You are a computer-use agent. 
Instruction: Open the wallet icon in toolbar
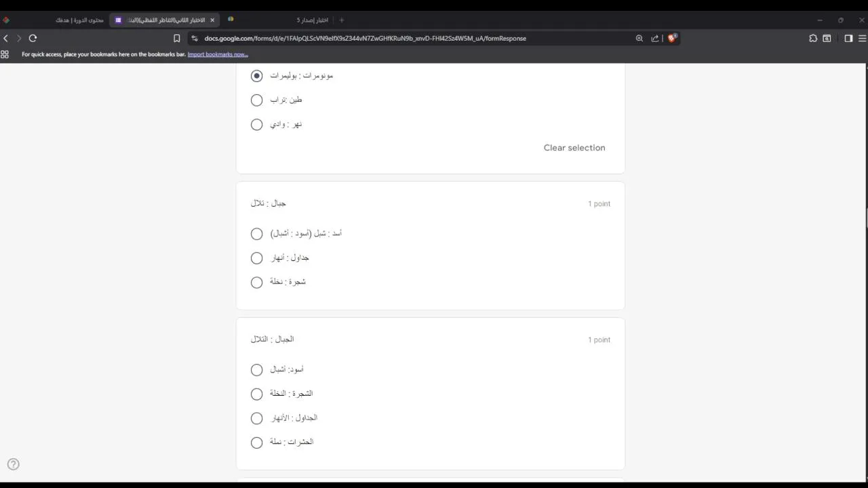827,39
